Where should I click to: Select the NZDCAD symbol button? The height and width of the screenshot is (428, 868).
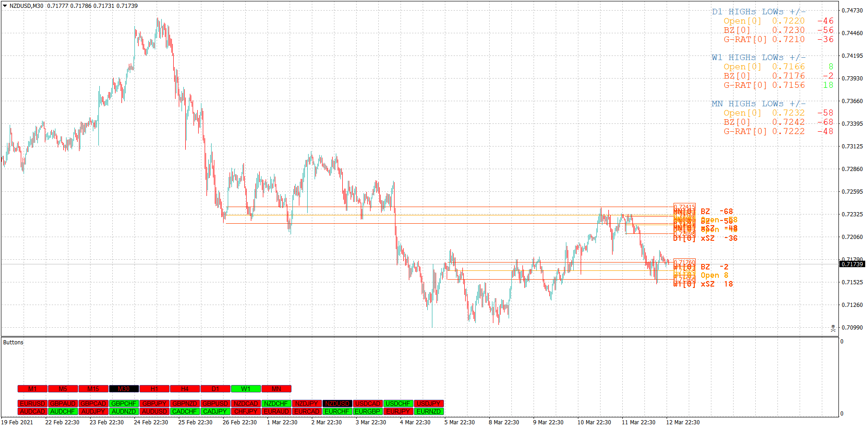246,404
